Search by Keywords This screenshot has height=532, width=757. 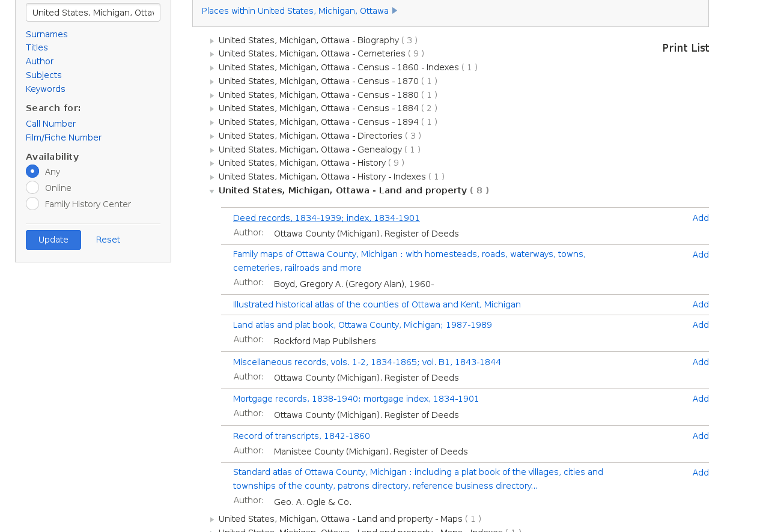pyautogui.click(x=46, y=89)
